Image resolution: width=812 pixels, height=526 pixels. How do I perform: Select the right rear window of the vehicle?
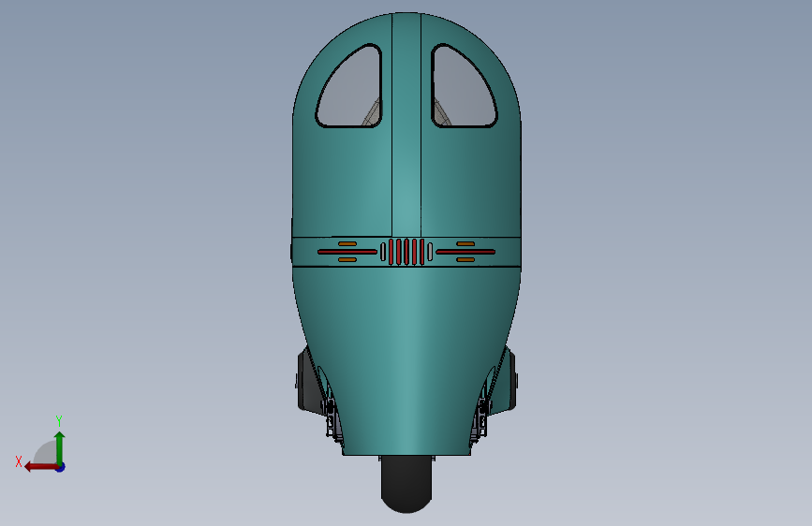464,87
